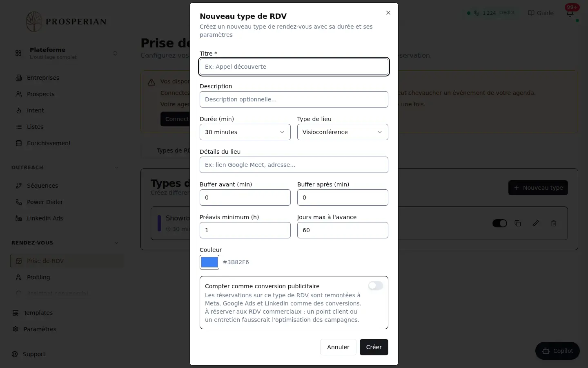Click the pencil edit icon

(536, 223)
